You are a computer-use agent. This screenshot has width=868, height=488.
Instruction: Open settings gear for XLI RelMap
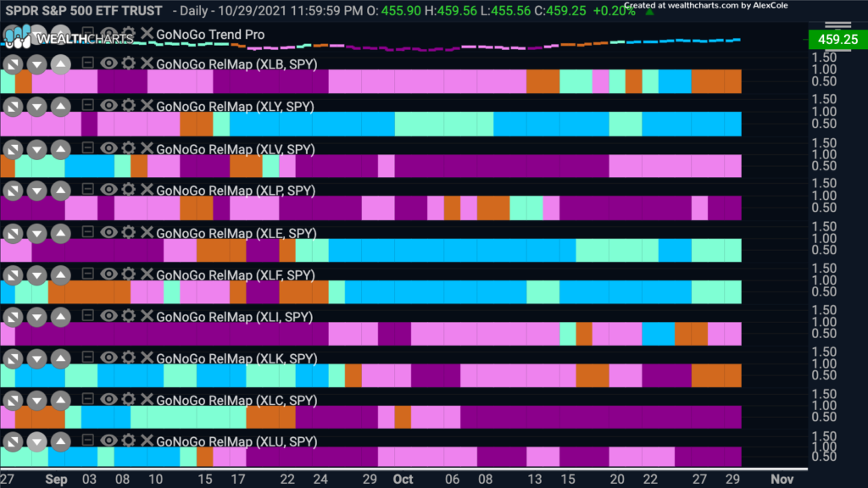129,316
